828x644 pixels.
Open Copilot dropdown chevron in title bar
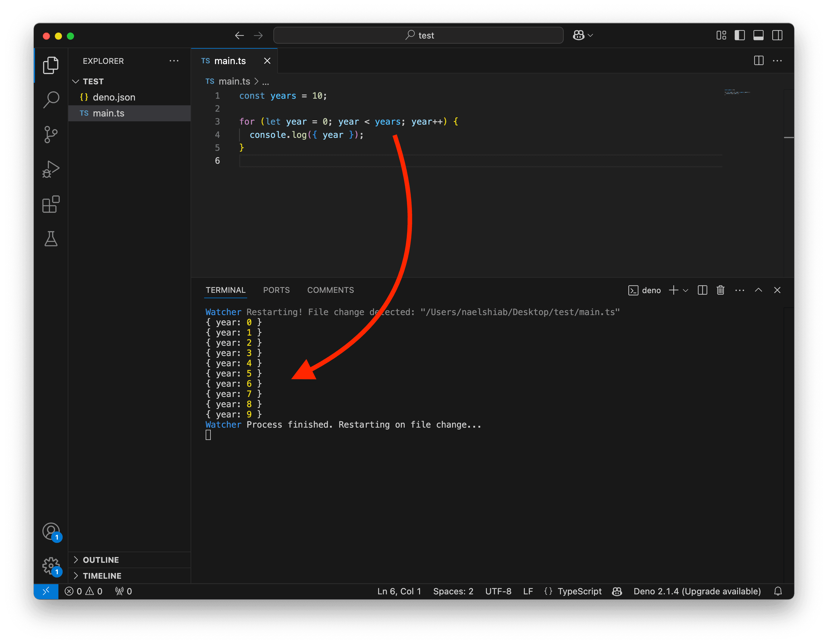[591, 35]
